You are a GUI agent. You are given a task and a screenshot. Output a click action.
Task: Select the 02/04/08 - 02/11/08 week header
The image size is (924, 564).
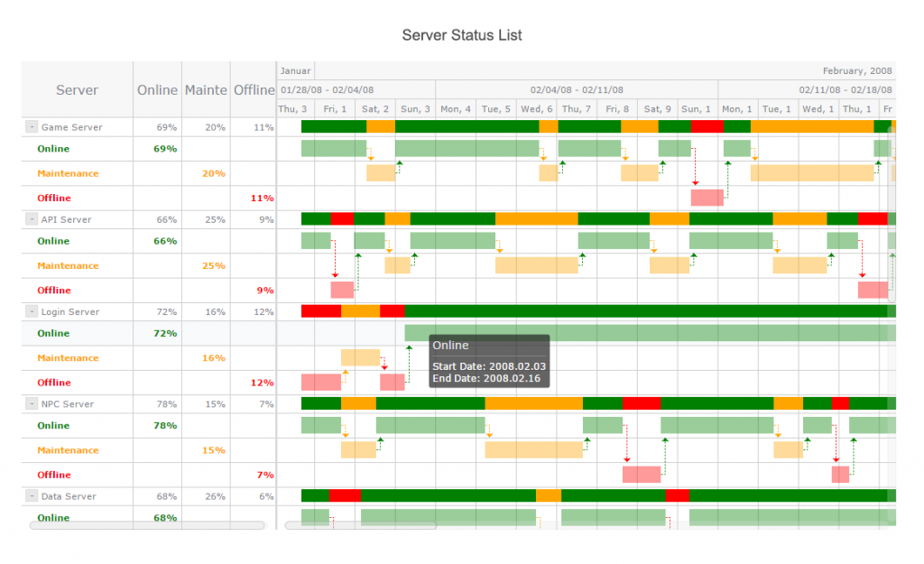576,89
